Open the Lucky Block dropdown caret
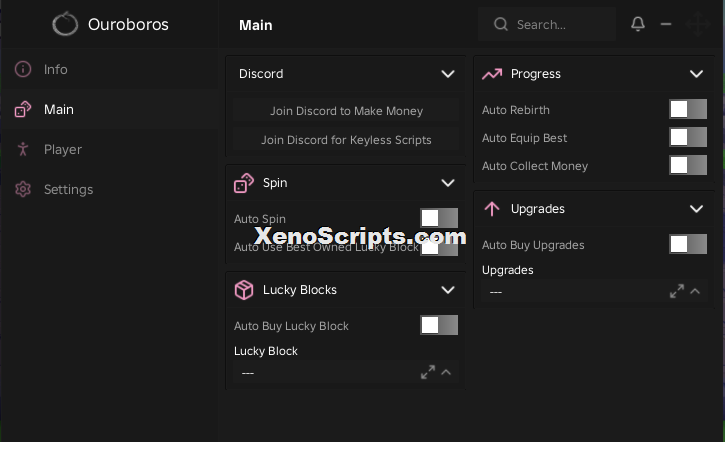 tap(446, 372)
